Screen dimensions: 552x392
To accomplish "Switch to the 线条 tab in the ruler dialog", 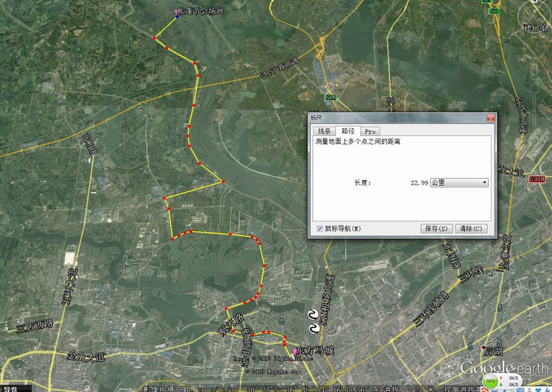I will [x=324, y=131].
